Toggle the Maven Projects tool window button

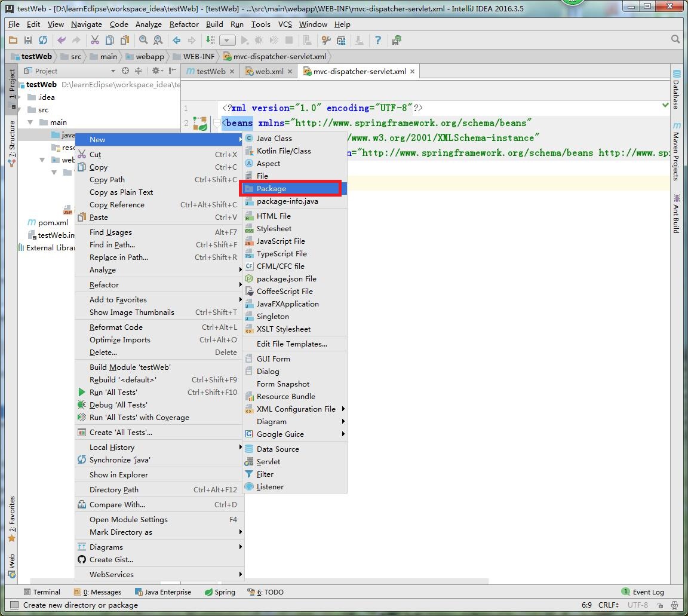(x=676, y=152)
